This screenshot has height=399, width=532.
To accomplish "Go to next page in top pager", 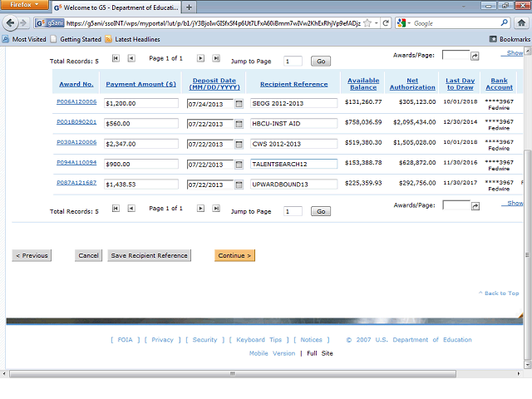I will tap(200, 58).
